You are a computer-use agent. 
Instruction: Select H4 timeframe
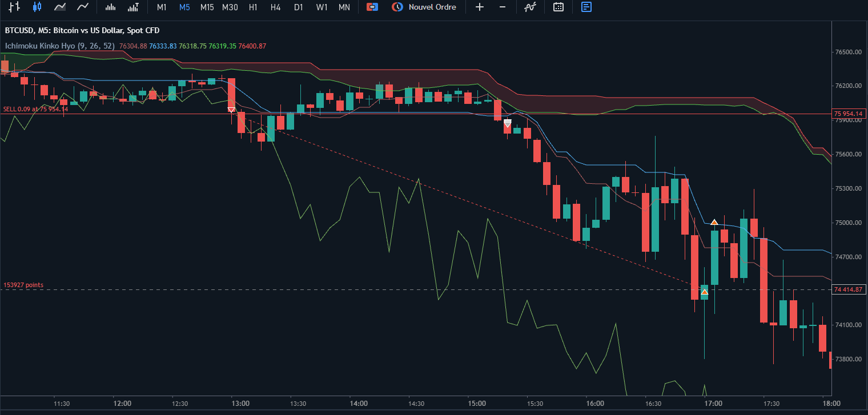[x=276, y=7]
